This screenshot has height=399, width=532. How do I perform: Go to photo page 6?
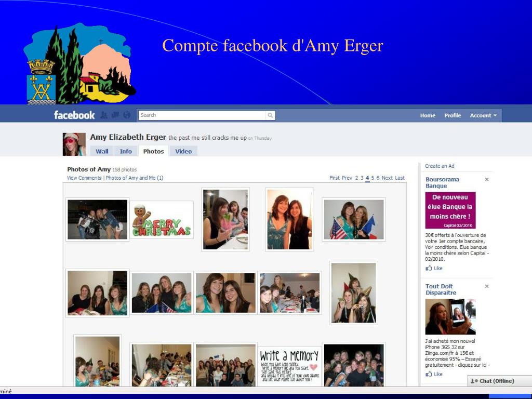[x=378, y=178]
